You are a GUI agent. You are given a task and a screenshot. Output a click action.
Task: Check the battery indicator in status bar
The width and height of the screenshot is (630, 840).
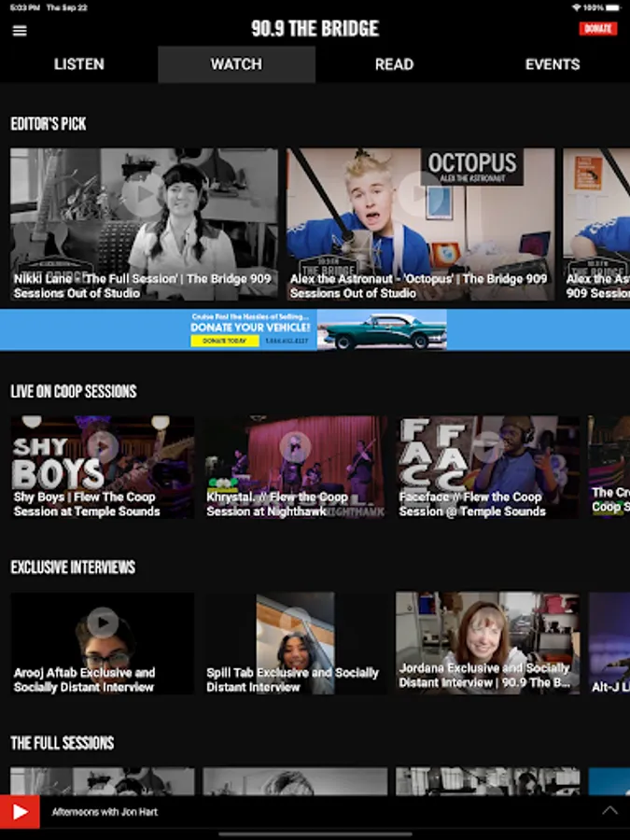coord(614,7)
